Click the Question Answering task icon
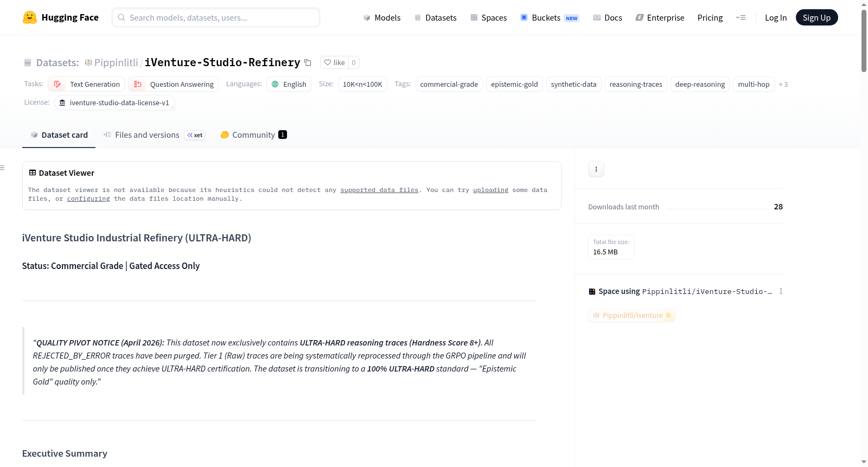868x467 pixels. pos(138,84)
